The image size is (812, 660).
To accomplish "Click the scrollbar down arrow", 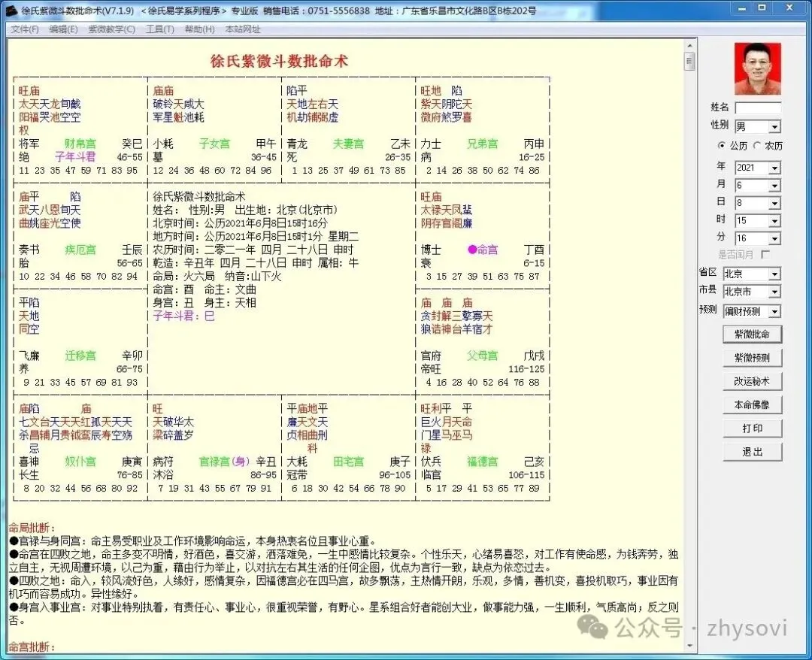I will 689,646.
